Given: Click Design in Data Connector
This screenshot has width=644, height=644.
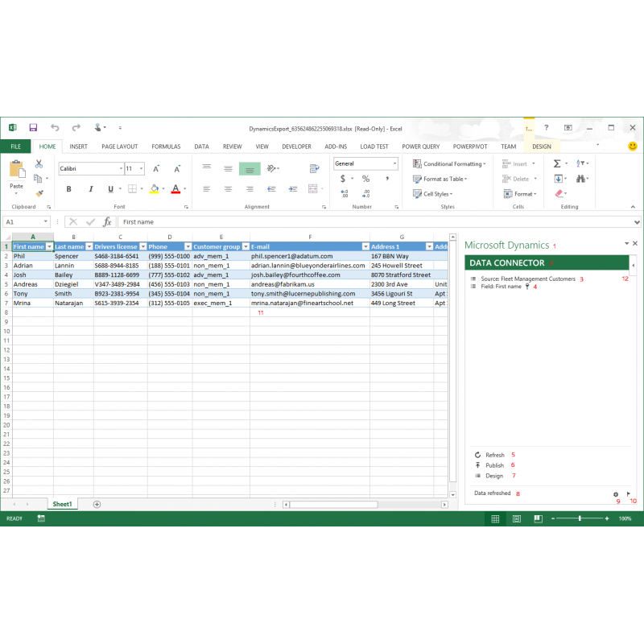Looking at the screenshot, I should (x=489, y=476).
